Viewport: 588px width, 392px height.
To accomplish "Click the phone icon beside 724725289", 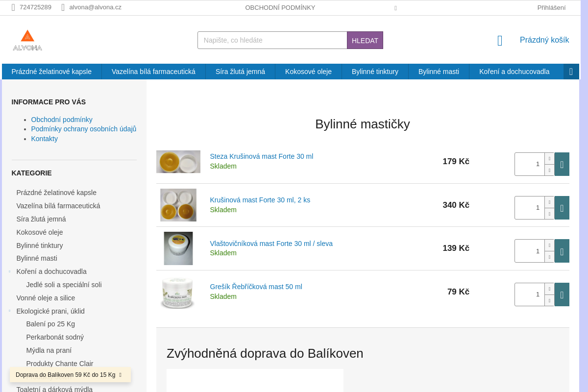I will [13, 7].
